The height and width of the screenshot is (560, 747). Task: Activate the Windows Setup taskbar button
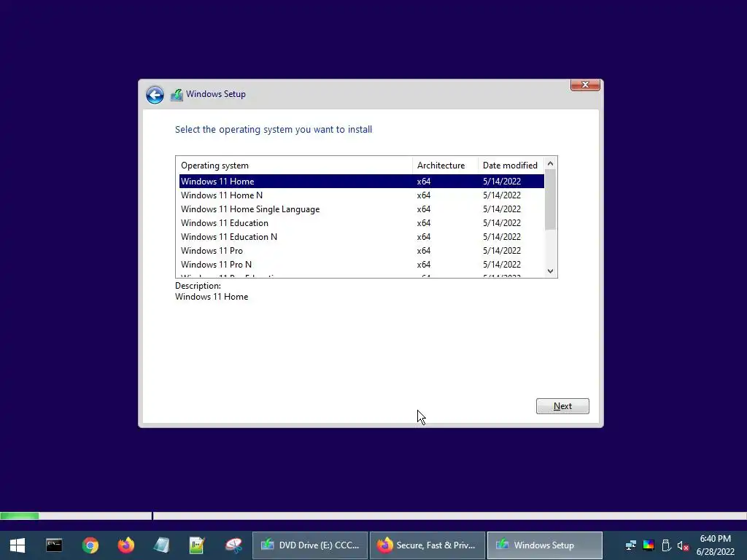(544, 545)
